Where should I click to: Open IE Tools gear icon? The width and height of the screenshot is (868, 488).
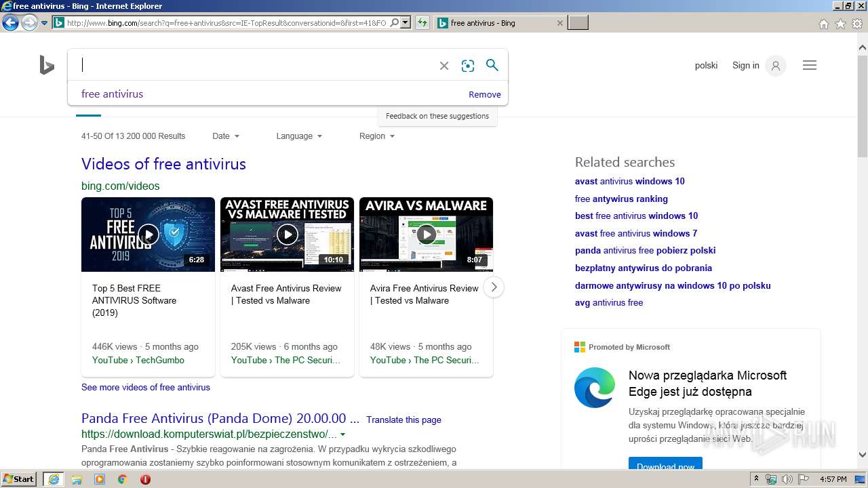[857, 24]
